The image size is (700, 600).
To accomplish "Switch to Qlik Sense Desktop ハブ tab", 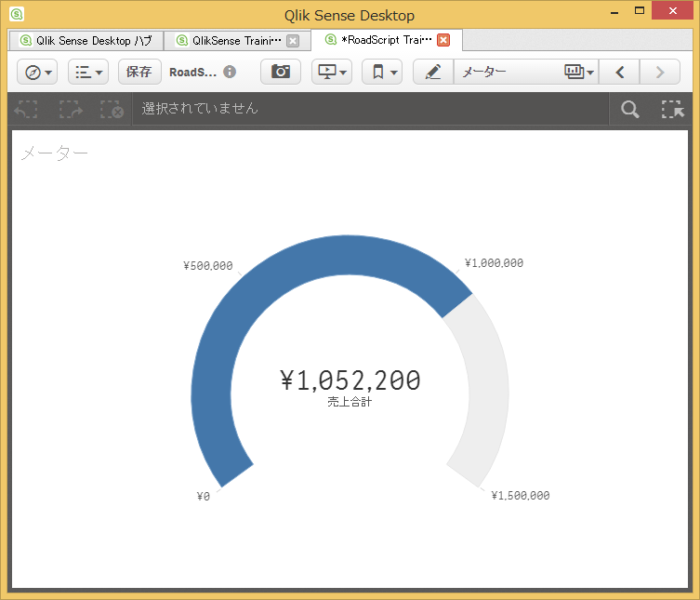I will point(86,41).
